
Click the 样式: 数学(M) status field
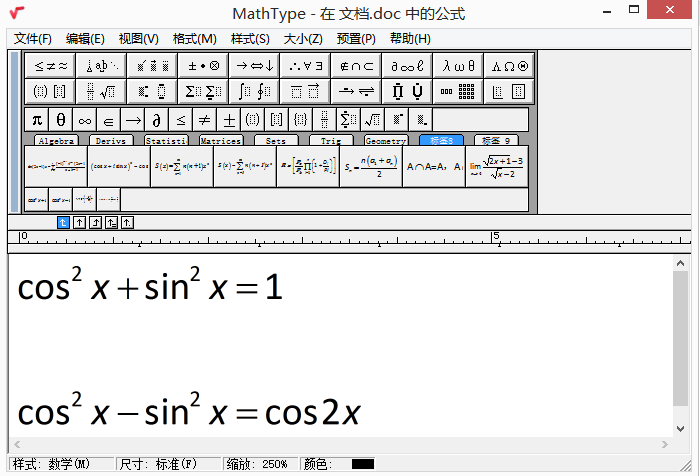pyautogui.click(x=62, y=464)
